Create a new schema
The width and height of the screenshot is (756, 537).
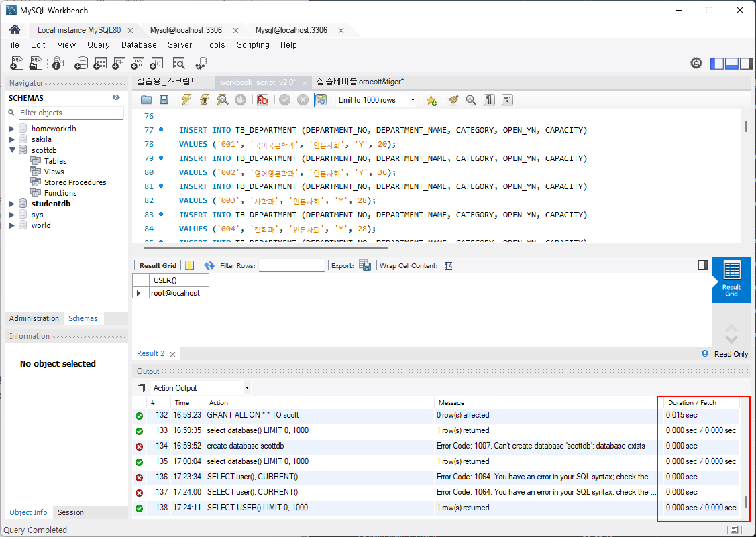[81, 62]
